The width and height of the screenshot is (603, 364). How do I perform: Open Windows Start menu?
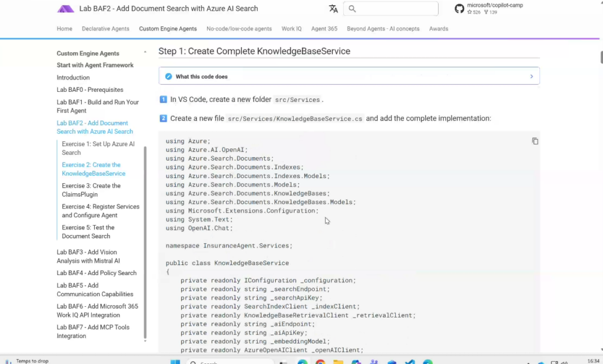coord(175,362)
